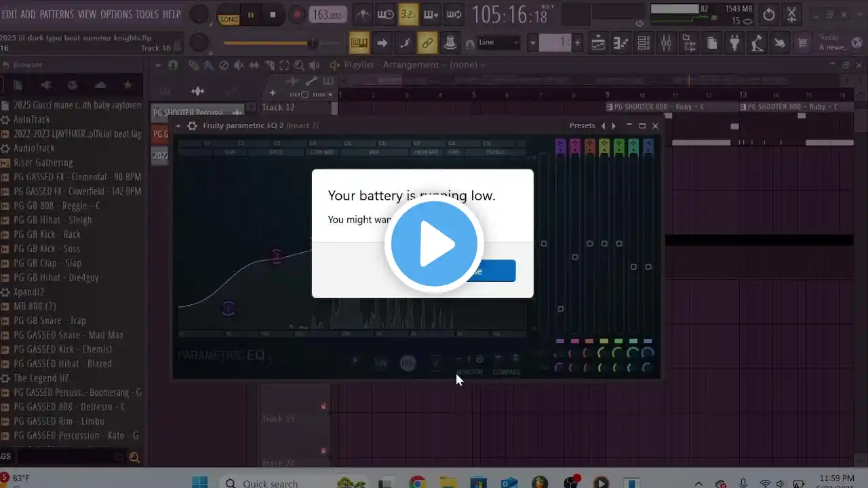Switch the Song/Pattern mode toggle

pyautogui.click(x=229, y=14)
